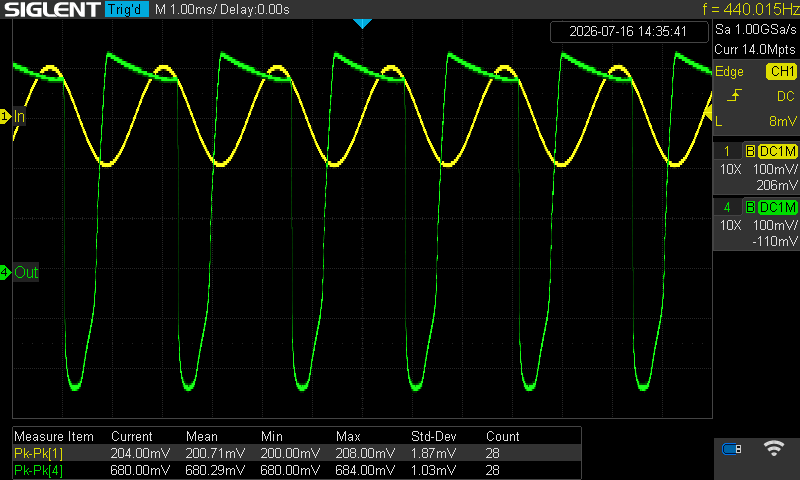
Task: Select the Pk-Pk[1] measurement row label
Action: point(38,453)
